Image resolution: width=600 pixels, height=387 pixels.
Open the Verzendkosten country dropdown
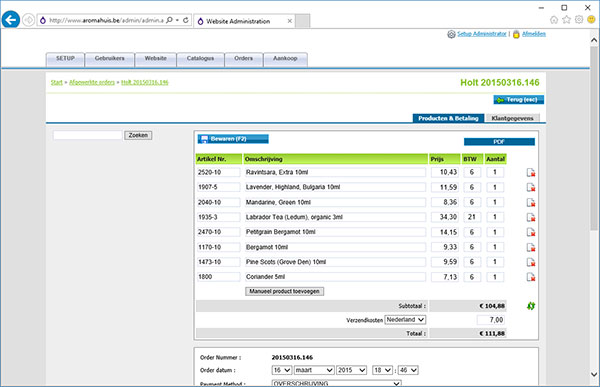pos(405,320)
